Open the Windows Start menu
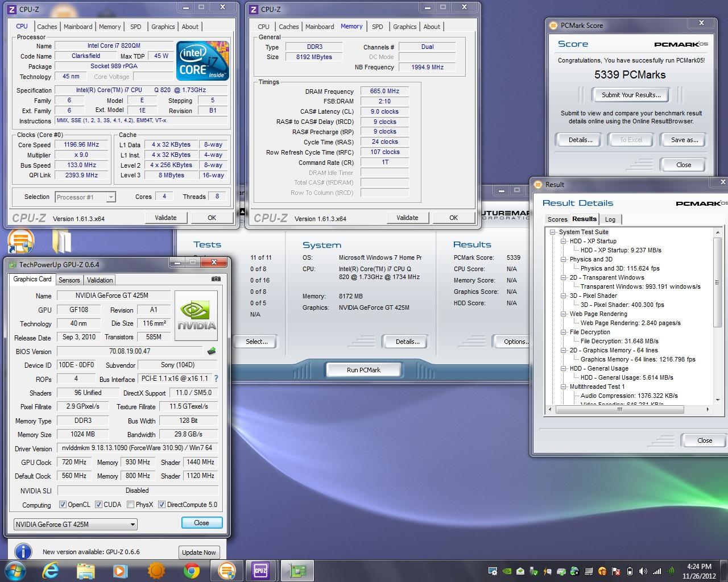The height and width of the screenshot is (582, 728). 15,570
